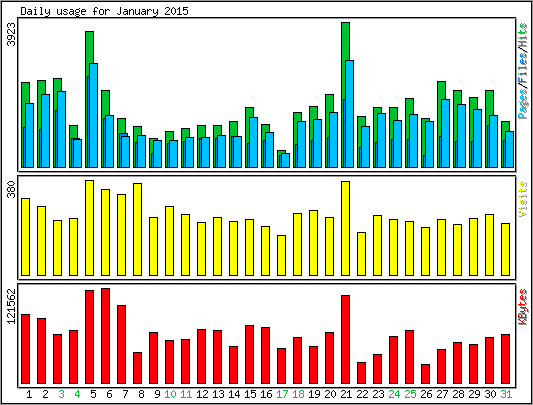Select the yellow visits bar for day 21
The image size is (533, 405).
pyautogui.click(x=345, y=228)
